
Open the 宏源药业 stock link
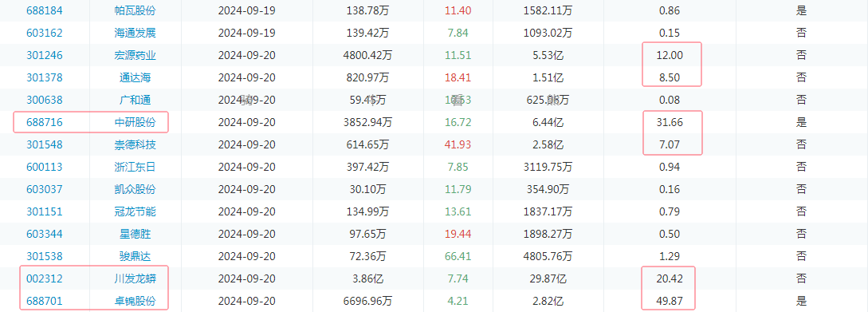pyautogui.click(x=136, y=55)
